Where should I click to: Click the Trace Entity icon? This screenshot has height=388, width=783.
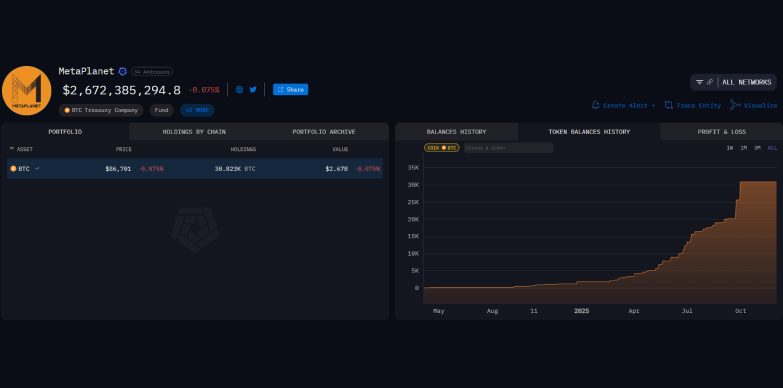[669, 105]
